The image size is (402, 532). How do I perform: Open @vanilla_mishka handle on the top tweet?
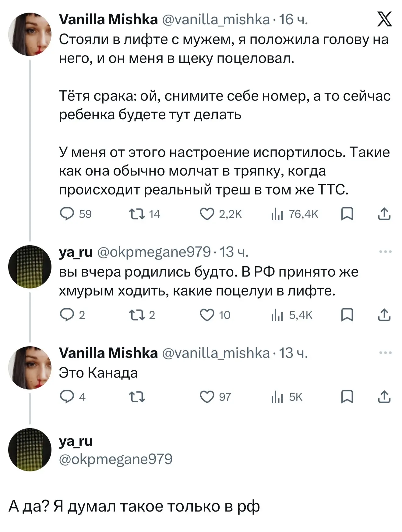tap(216, 20)
